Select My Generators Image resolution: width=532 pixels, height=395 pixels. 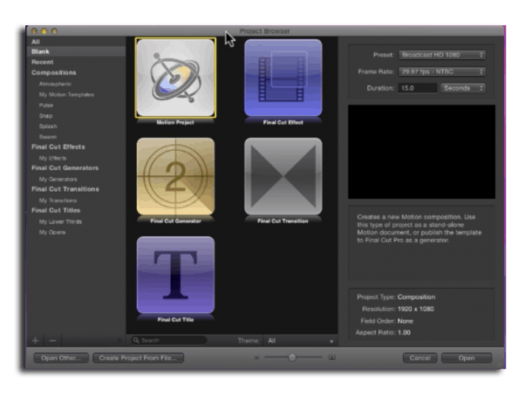coord(58,179)
